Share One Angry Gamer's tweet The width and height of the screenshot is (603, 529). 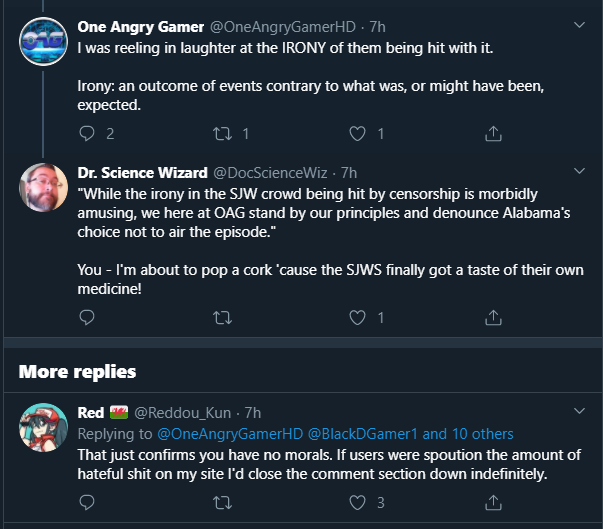pyautogui.click(x=493, y=134)
